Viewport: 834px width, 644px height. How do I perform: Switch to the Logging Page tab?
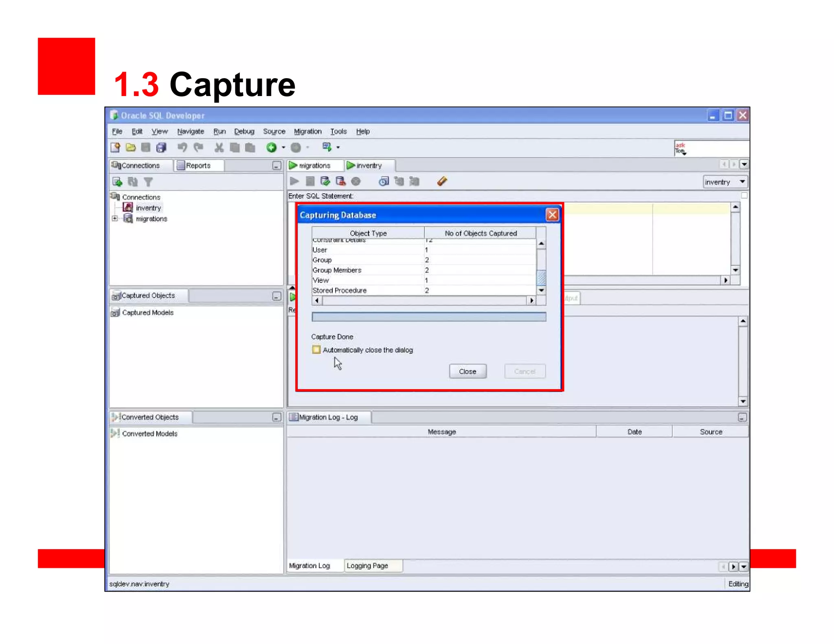tap(367, 565)
